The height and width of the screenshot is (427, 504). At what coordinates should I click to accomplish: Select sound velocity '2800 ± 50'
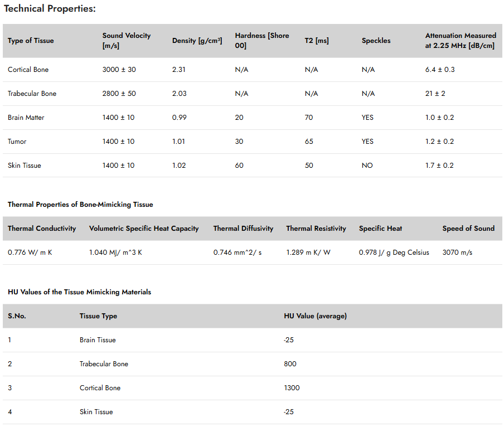(119, 94)
